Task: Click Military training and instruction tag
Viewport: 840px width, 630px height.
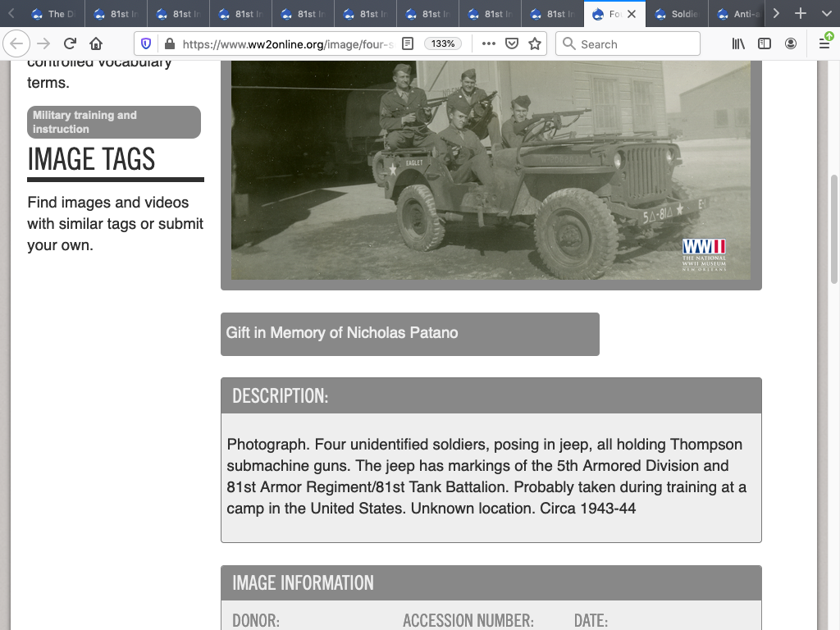Action: click(x=114, y=122)
